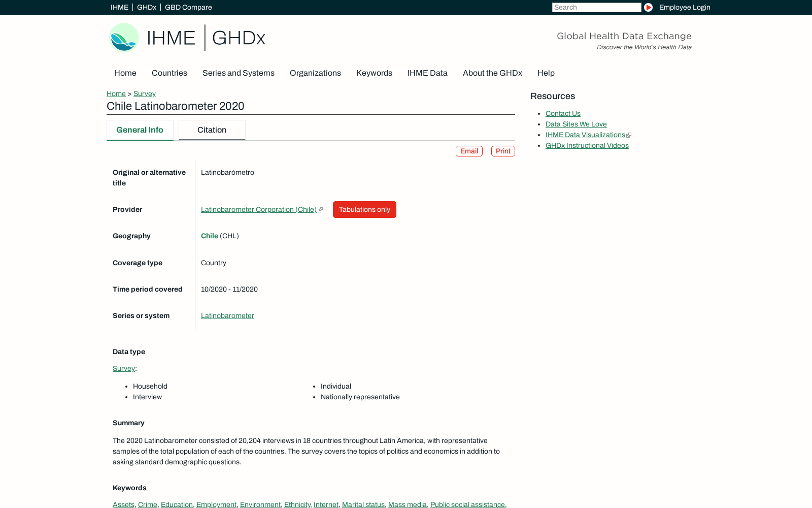Open the Organizations menu item
The width and height of the screenshot is (812, 508).
click(x=315, y=73)
